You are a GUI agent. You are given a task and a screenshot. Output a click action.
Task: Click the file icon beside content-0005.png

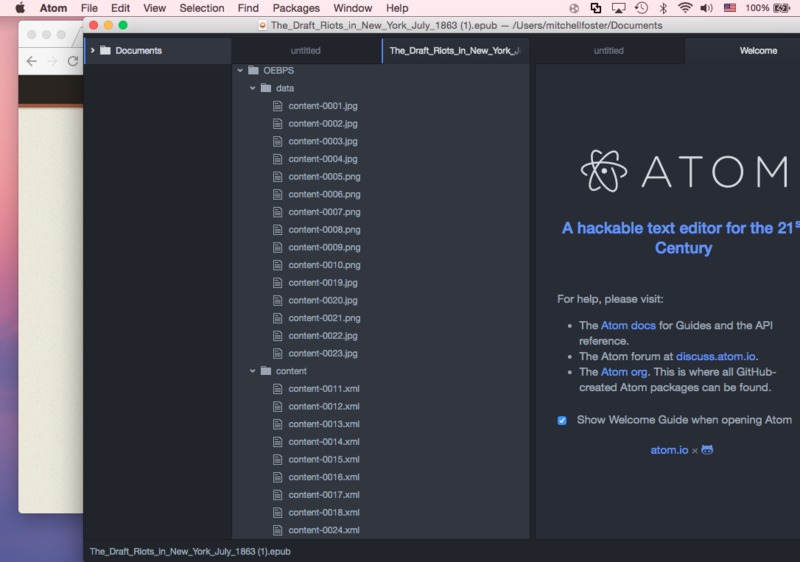(x=277, y=177)
